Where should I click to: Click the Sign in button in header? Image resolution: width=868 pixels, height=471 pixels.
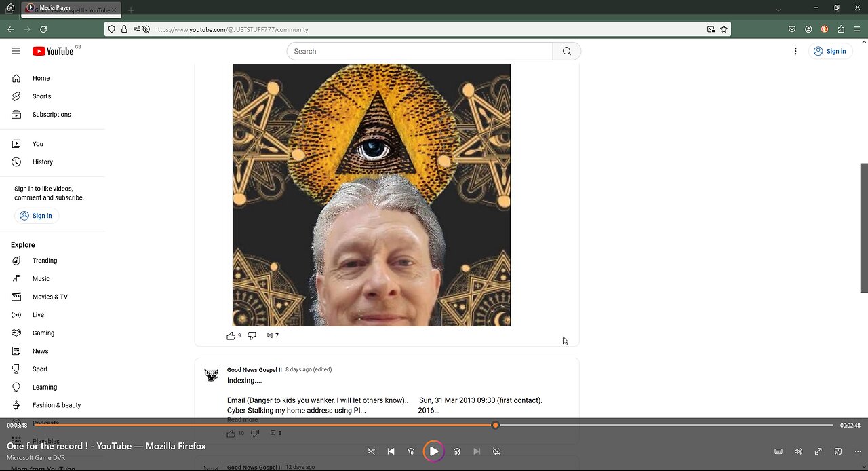829,51
